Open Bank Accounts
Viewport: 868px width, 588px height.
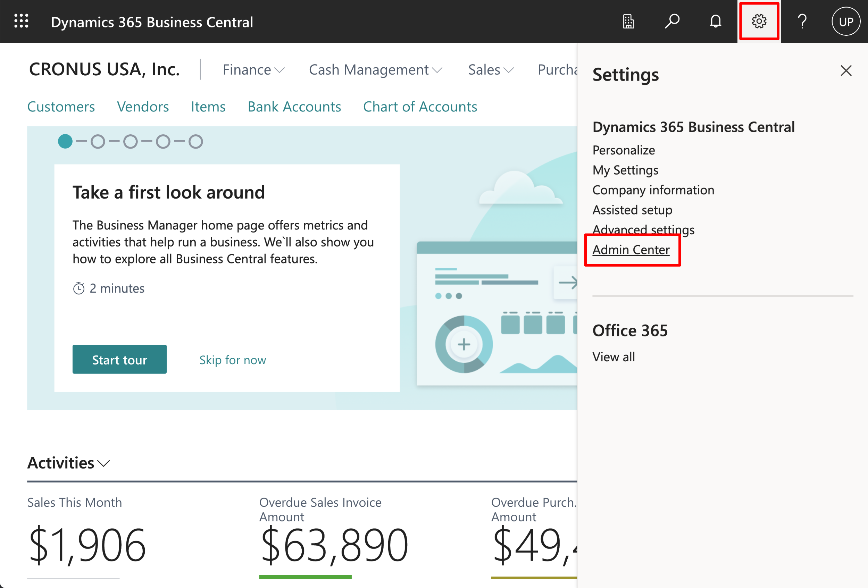coord(294,107)
